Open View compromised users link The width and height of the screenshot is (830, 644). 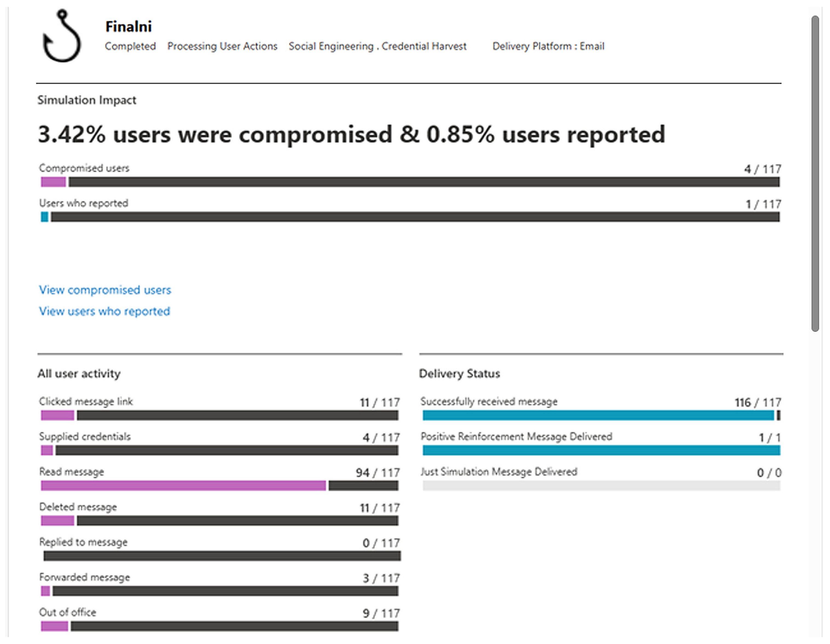105,290
